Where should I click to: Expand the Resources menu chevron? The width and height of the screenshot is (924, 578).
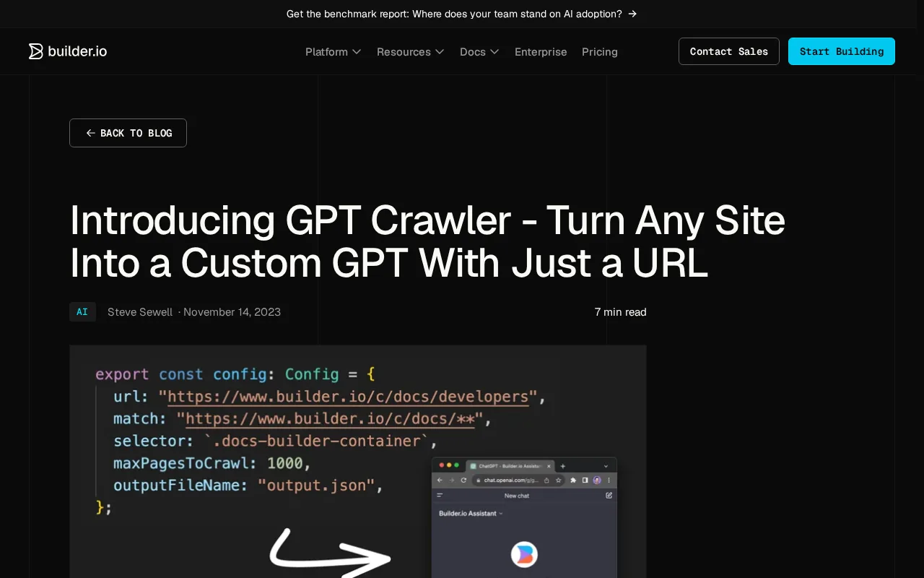[x=440, y=52]
